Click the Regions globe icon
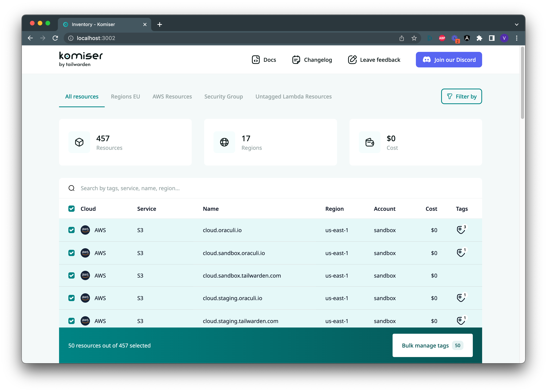 (224, 142)
